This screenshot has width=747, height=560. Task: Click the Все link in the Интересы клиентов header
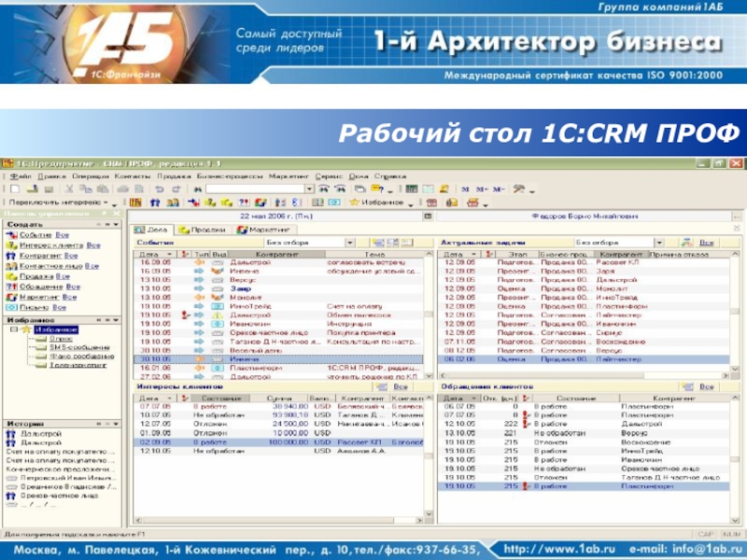click(401, 386)
